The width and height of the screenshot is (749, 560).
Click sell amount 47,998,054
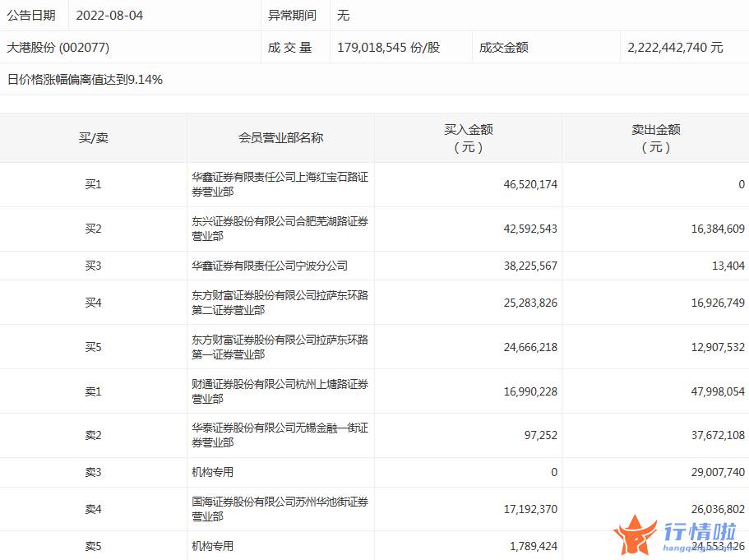[x=718, y=391]
